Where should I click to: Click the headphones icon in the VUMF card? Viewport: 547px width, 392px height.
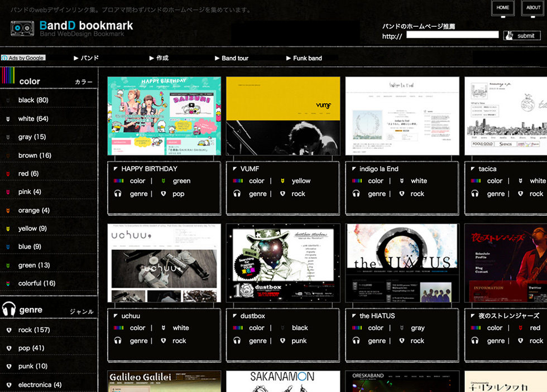[x=237, y=194]
